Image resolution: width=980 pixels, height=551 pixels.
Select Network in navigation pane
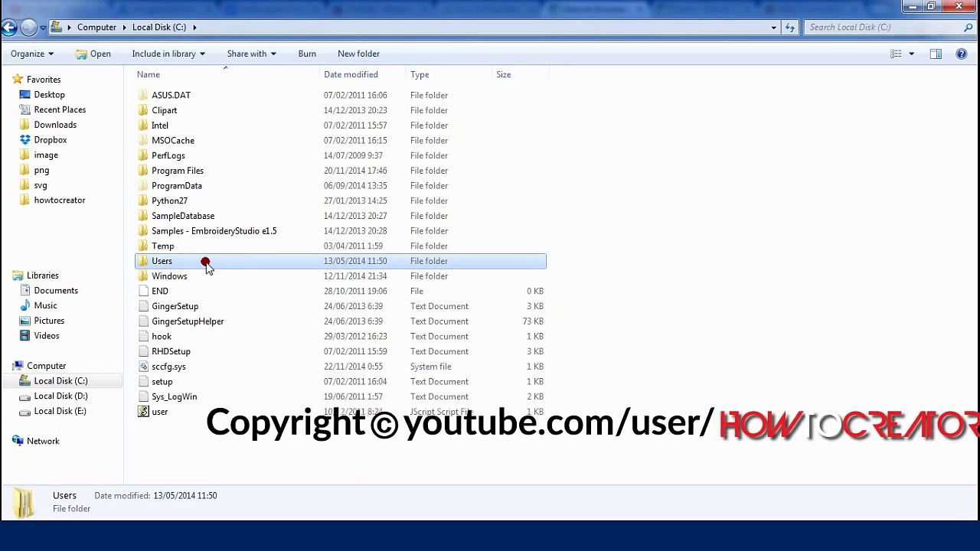pyautogui.click(x=43, y=441)
